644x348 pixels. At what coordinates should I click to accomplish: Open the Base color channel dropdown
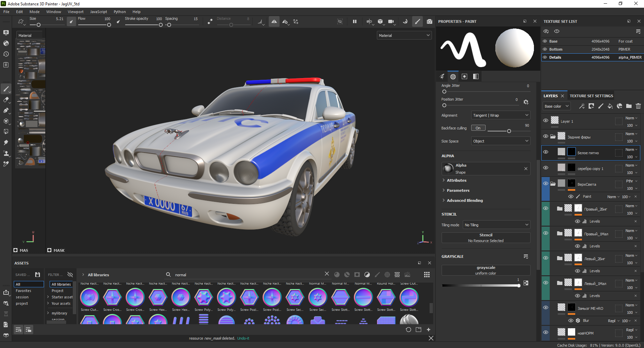pyautogui.click(x=557, y=106)
